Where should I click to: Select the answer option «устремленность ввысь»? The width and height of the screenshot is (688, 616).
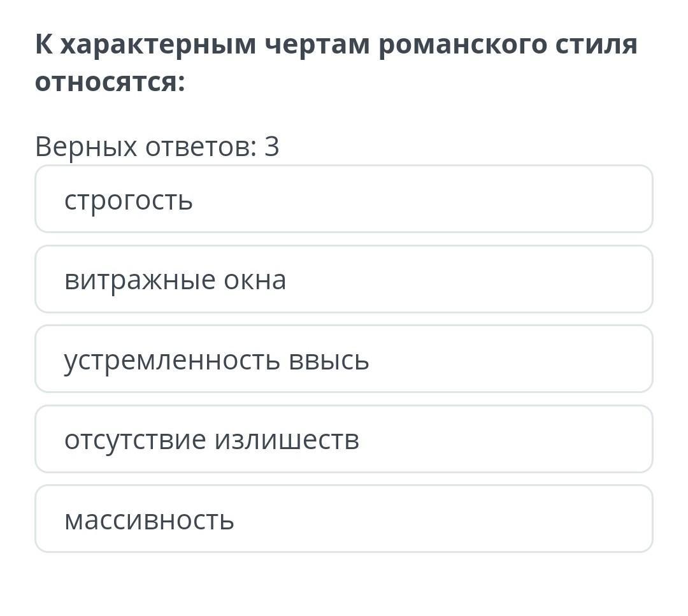344,359
